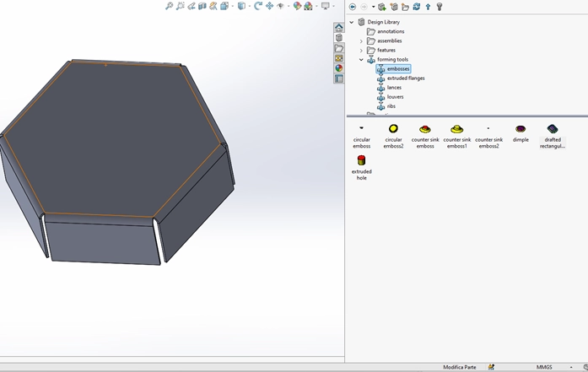Collapse the forming tools folder
Screen dimensions: 588x372
(x=361, y=60)
